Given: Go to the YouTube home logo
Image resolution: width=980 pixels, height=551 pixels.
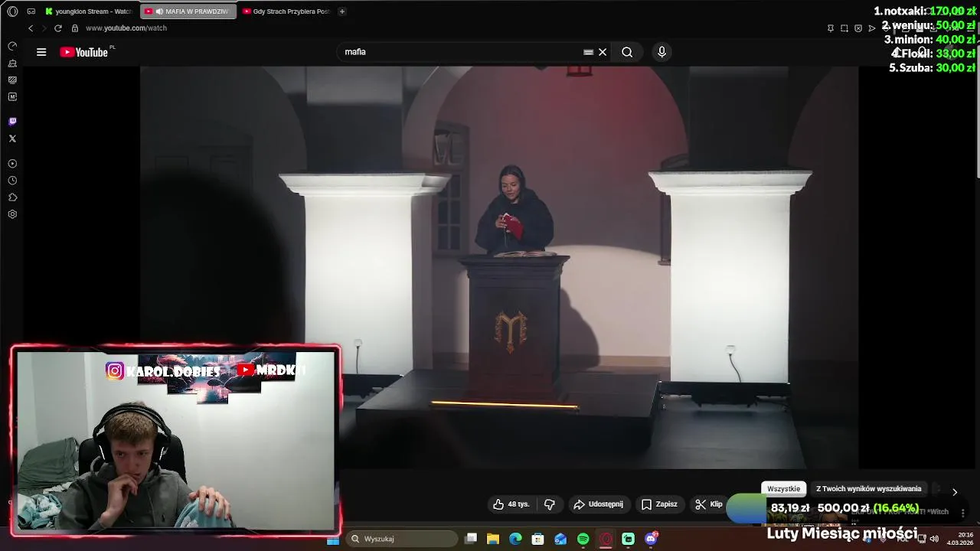Looking at the screenshot, I should tap(84, 52).
